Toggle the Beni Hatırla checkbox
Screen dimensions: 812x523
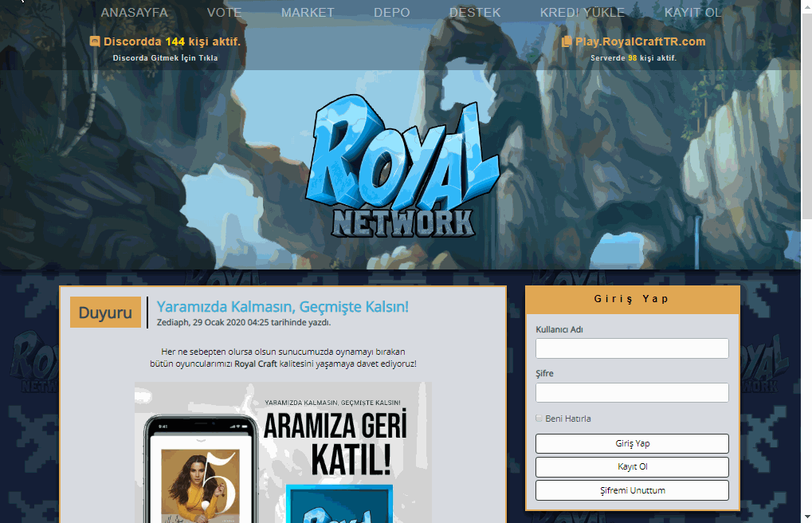tap(539, 419)
